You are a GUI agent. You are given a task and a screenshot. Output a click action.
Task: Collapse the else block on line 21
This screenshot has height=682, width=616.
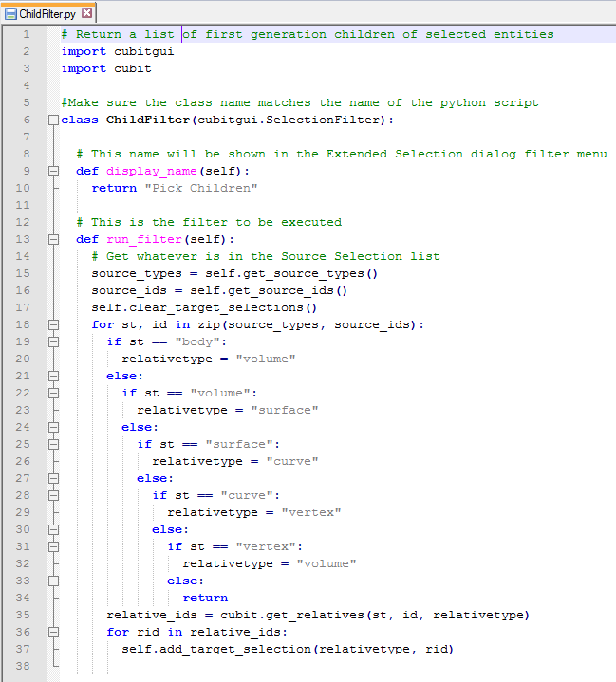[x=53, y=376]
